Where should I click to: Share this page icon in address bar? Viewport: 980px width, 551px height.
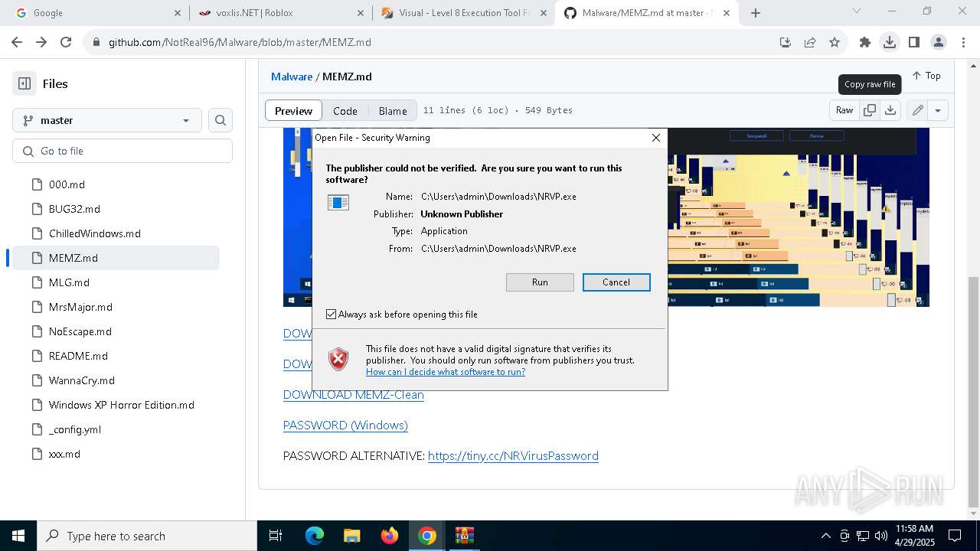[x=810, y=42]
